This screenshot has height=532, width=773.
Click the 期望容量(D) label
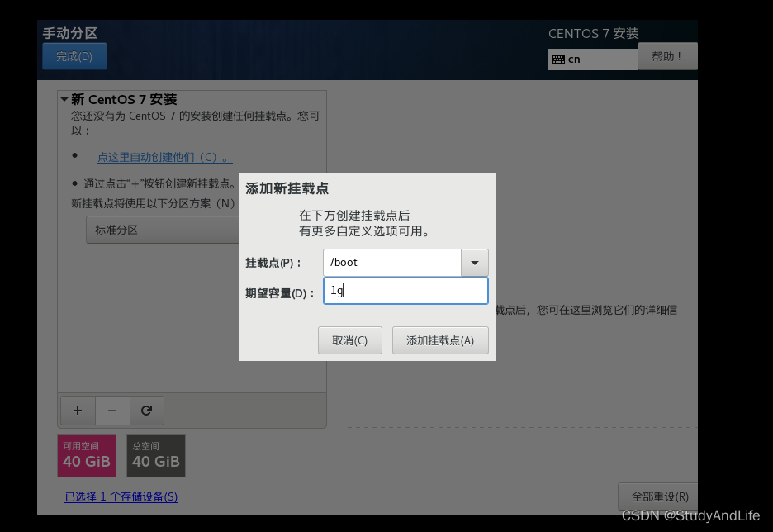click(x=279, y=294)
